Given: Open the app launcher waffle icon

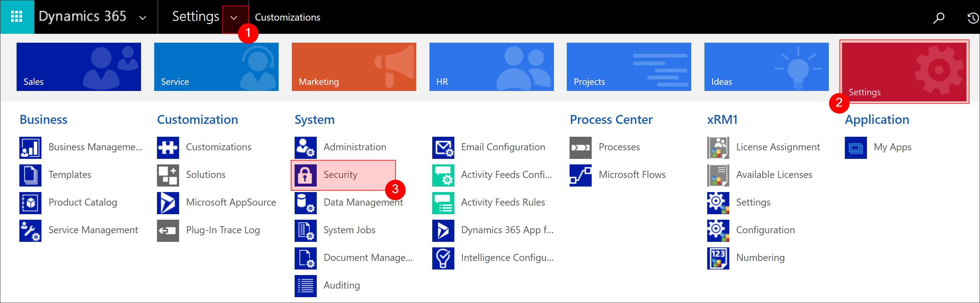Looking at the screenshot, I should pyautogui.click(x=17, y=17).
